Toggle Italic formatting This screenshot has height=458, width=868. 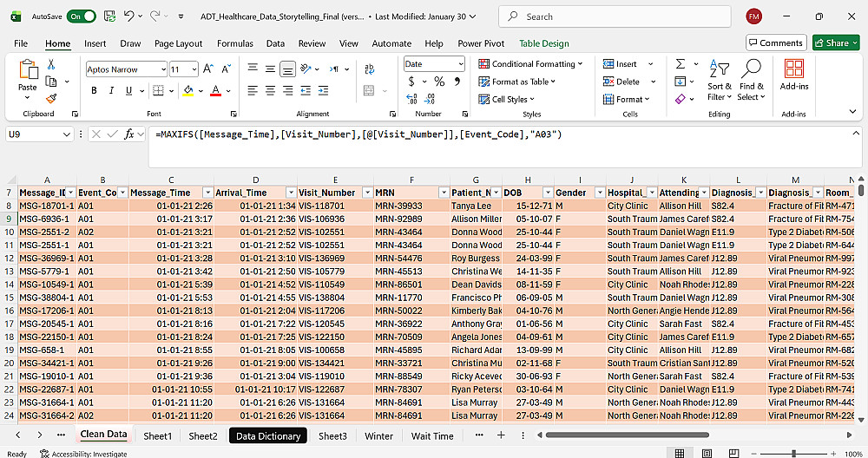coord(113,91)
